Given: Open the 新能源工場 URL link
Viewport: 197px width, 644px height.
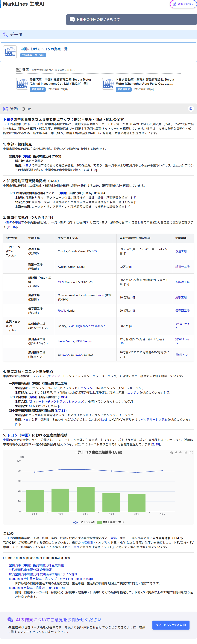Looking at the screenshot, I should click(x=182, y=282).
